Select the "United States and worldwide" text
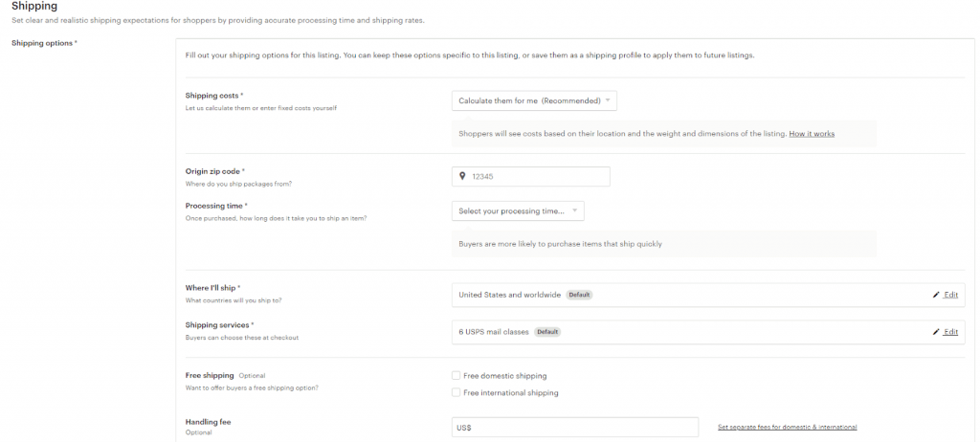980x442 pixels. point(510,295)
